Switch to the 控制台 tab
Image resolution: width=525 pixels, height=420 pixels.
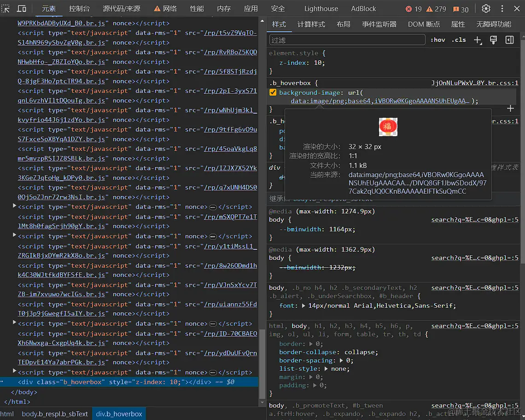[x=79, y=9]
